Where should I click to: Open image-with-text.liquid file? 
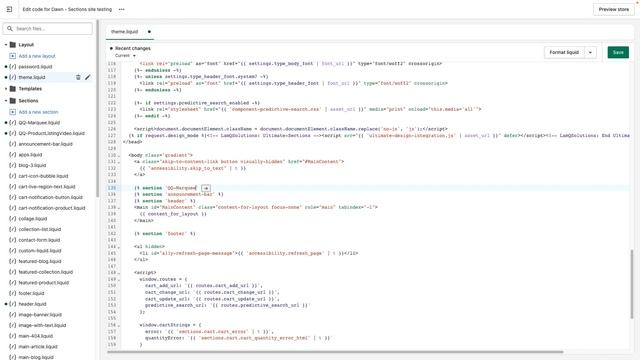tap(42, 325)
